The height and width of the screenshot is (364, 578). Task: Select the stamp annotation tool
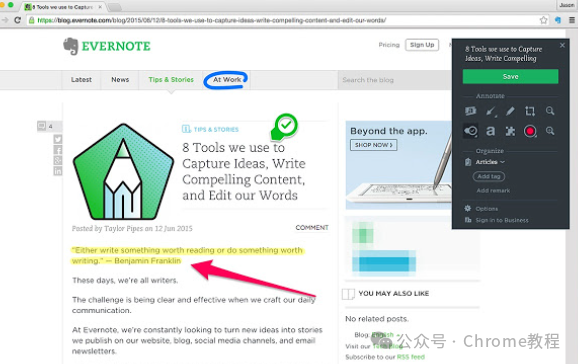(471, 131)
